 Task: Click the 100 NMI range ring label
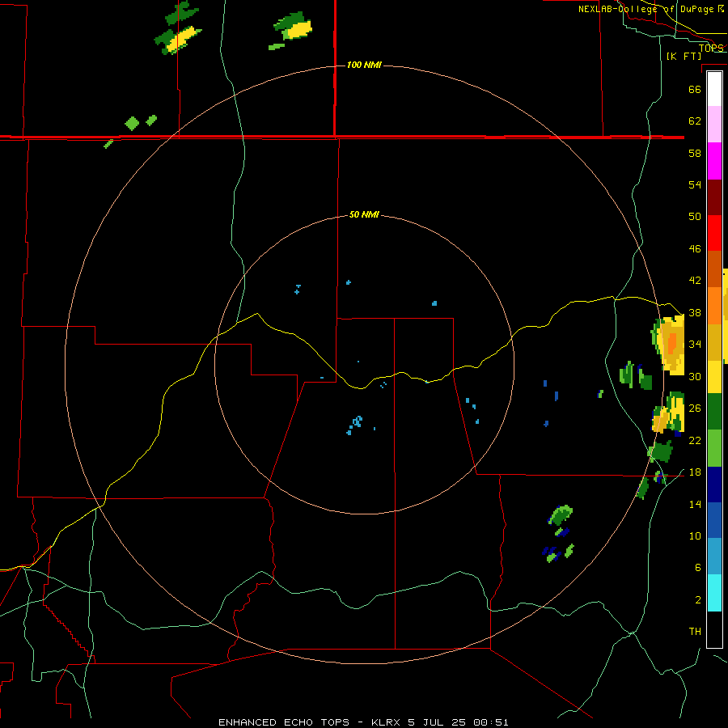[x=364, y=65]
